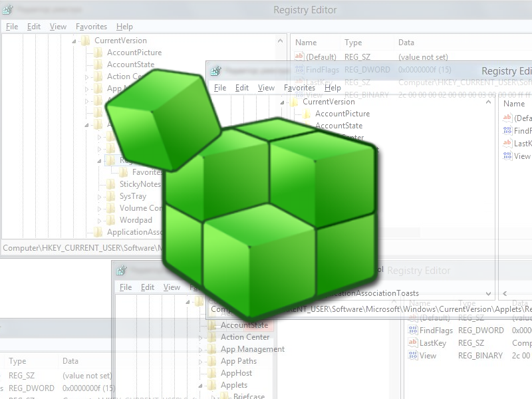Click the Registry Editor title icon in the top-left window
The width and height of the screenshot is (532, 399).
pos(8,10)
